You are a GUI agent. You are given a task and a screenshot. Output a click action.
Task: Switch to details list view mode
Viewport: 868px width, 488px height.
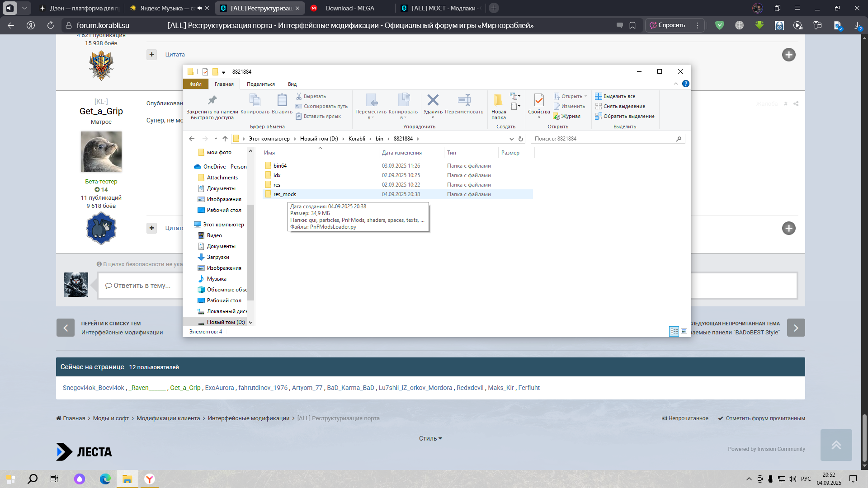pos(674,331)
